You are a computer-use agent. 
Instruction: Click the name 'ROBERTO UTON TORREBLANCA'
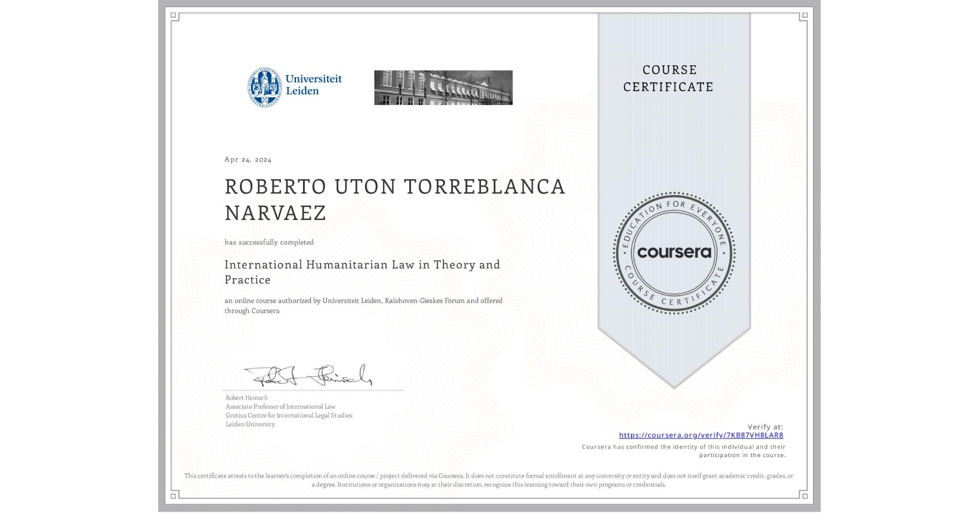395,187
